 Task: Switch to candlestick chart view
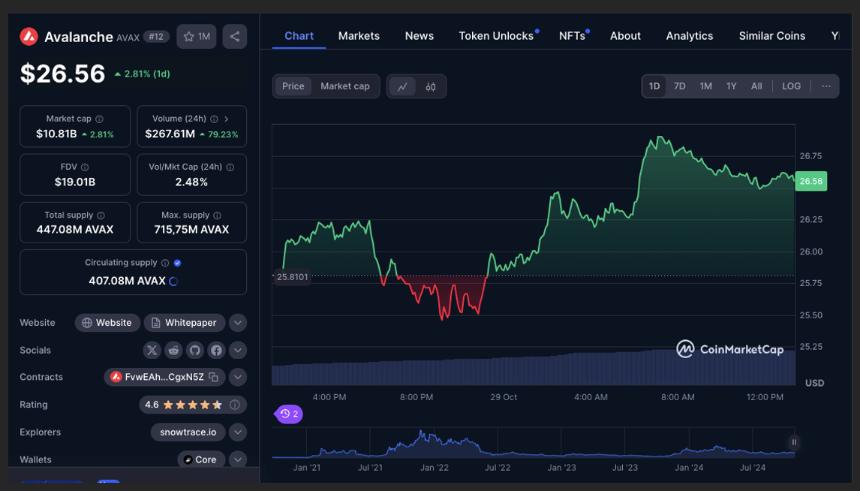tap(431, 87)
